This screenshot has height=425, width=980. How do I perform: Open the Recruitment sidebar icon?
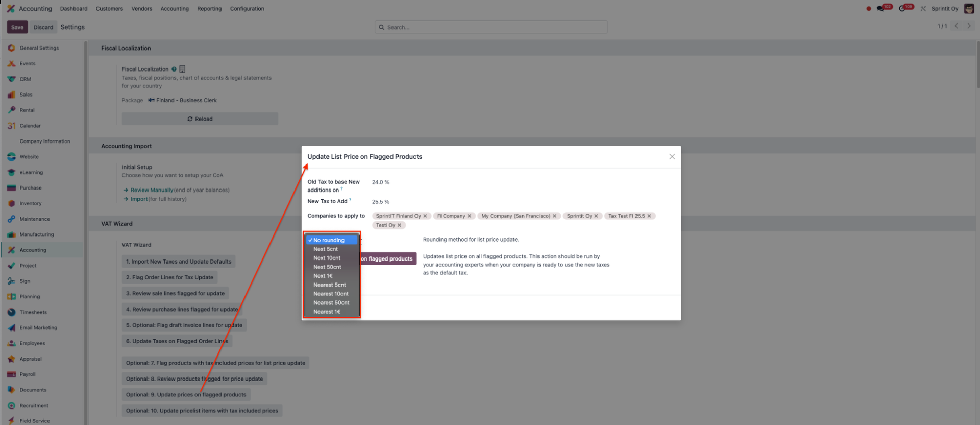pyautogui.click(x=11, y=406)
